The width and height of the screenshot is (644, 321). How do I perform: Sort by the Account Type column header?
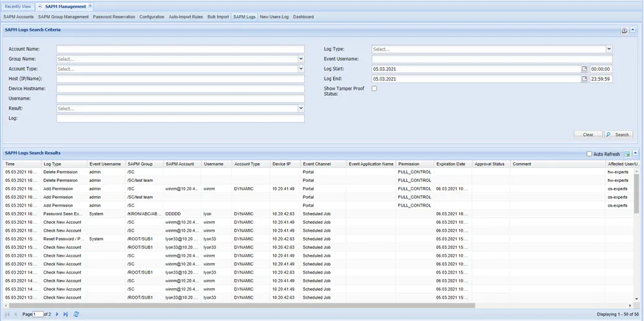[x=250, y=164]
